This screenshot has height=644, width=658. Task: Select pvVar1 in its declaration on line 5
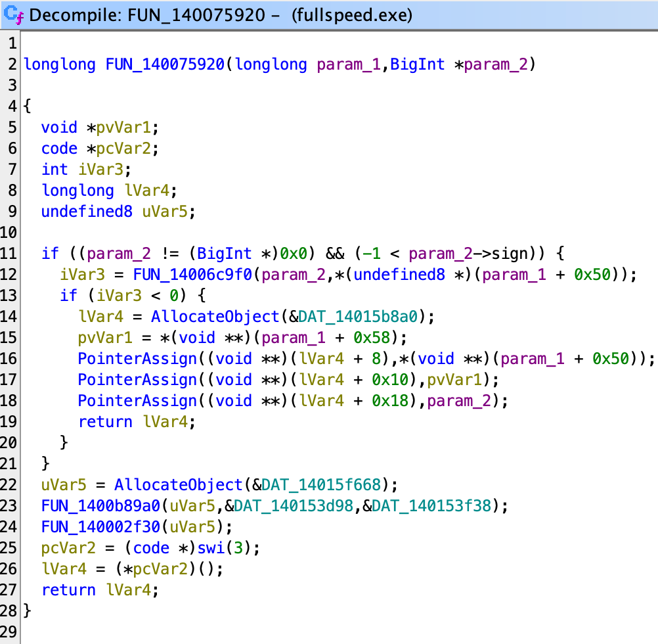[x=119, y=127]
